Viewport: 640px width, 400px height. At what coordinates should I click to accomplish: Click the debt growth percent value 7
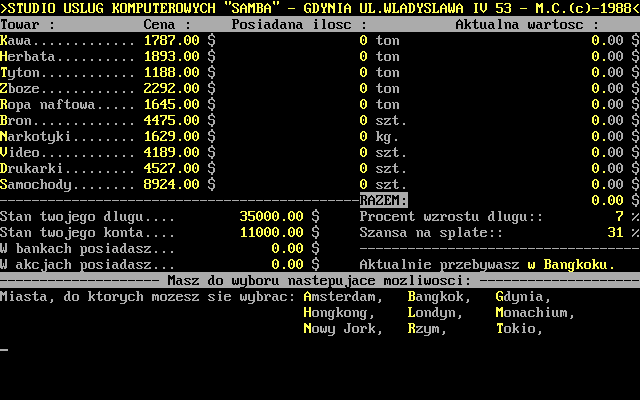tap(620, 216)
